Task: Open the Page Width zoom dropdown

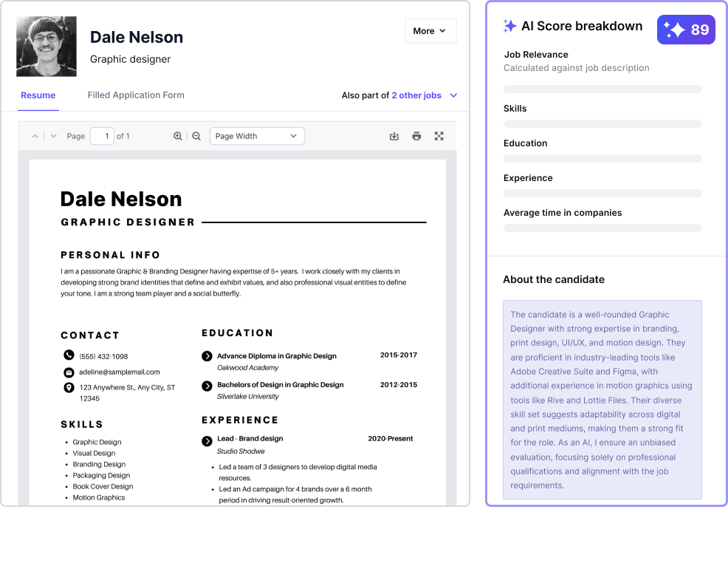Action: click(x=257, y=136)
